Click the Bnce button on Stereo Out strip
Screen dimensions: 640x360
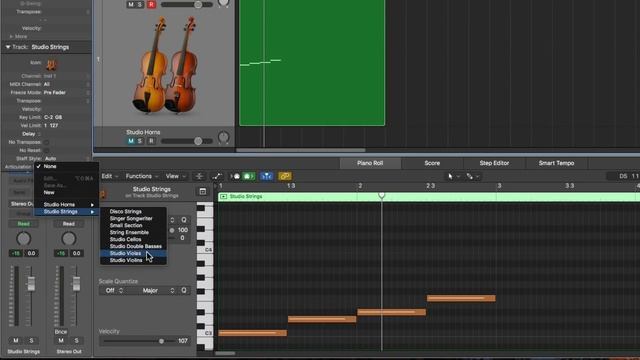point(61,332)
